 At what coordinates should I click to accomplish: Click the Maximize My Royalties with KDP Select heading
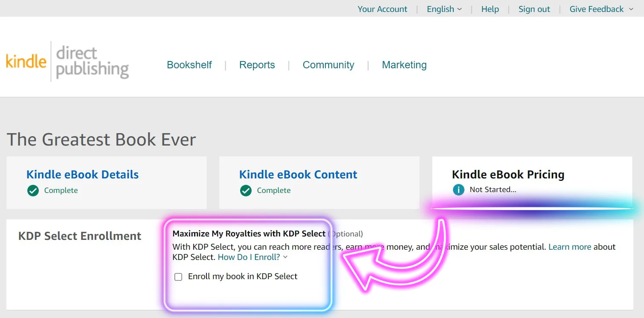(x=249, y=233)
